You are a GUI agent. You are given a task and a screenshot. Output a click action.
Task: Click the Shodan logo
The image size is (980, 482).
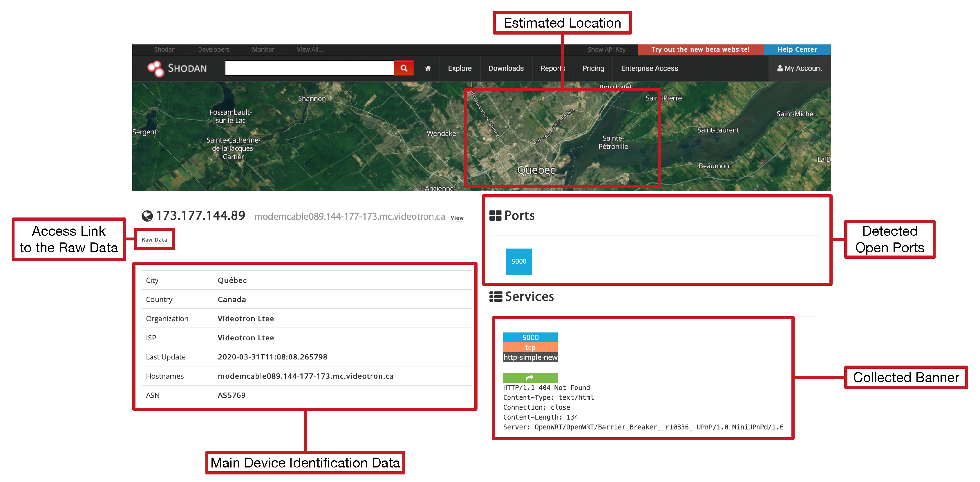pyautogui.click(x=177, y=69)
